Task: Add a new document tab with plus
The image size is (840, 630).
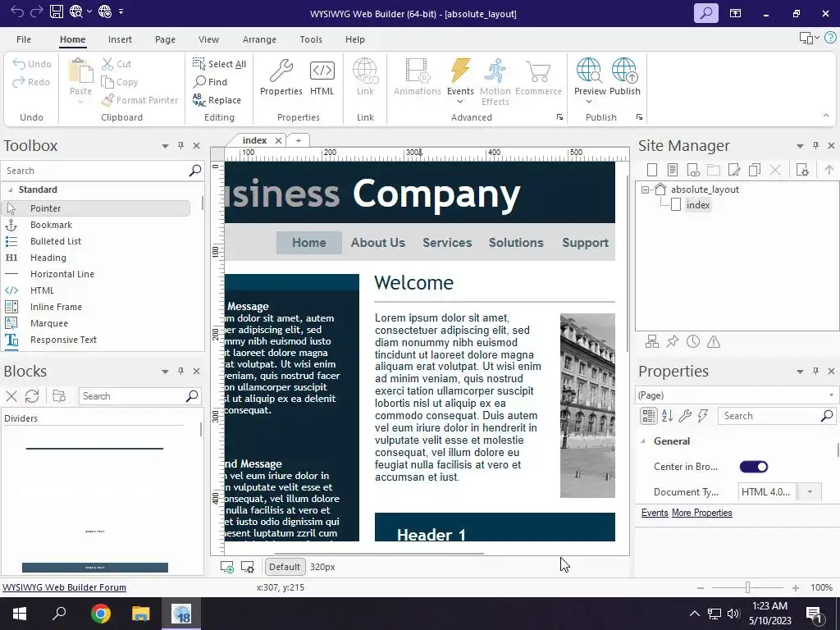Action: 299,140
